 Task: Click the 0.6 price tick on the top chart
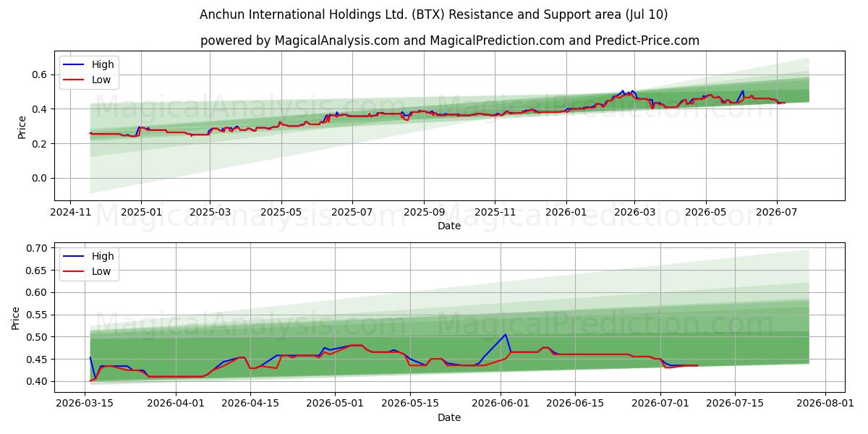[41, 75]
